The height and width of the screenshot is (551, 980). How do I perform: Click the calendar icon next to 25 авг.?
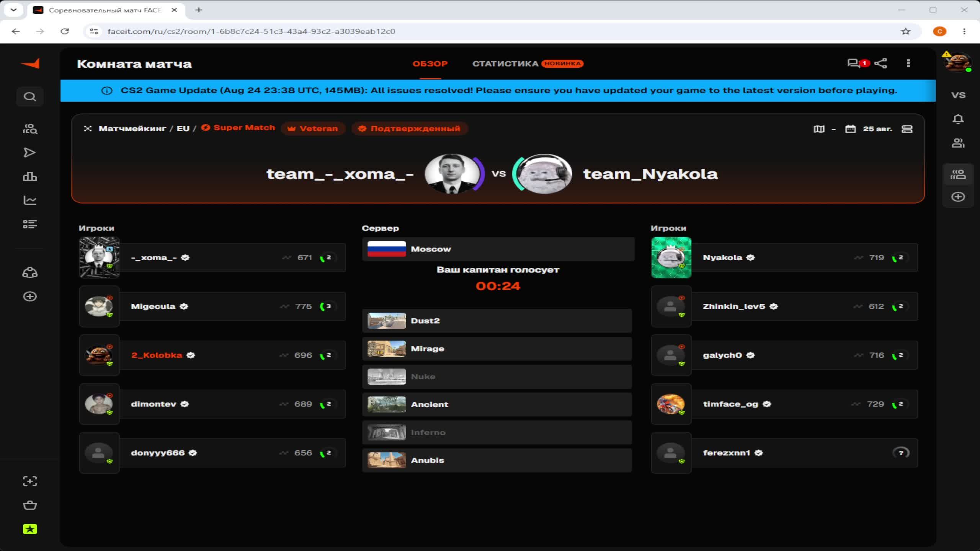pos(850,129)
